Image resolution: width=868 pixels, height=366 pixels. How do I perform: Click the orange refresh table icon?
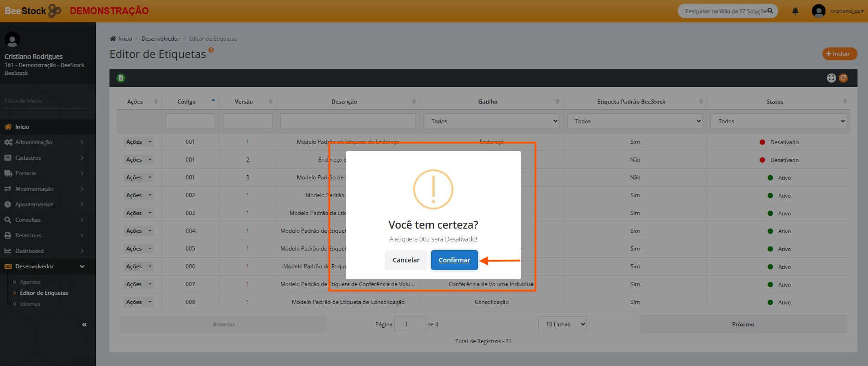click(x=843, y=78)
